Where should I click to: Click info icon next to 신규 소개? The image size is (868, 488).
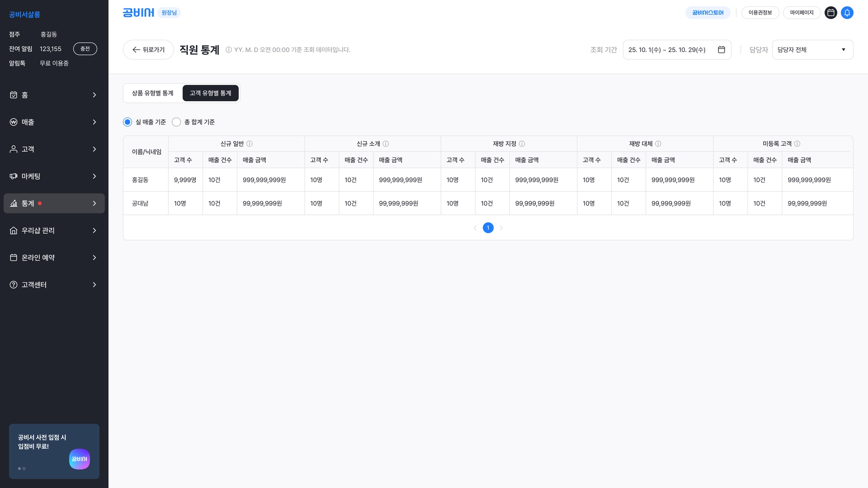coord(386,144)
